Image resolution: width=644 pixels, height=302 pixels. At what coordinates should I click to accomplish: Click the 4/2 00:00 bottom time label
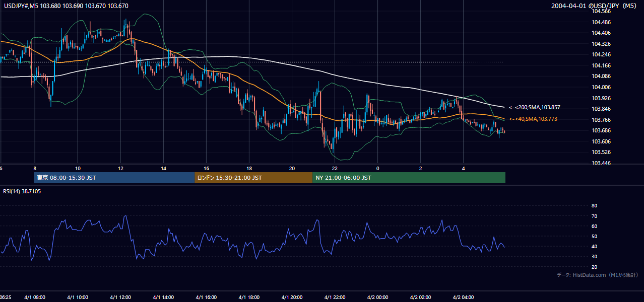[377, 297]
